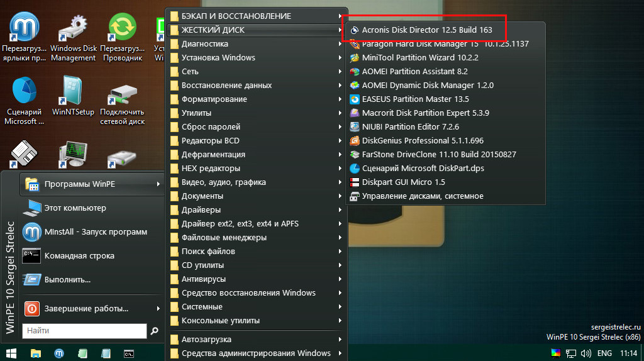The width and height of the screenshot is (644, 361).
Task: Open Управление дисками, системное entry
Action: point(447,196)
